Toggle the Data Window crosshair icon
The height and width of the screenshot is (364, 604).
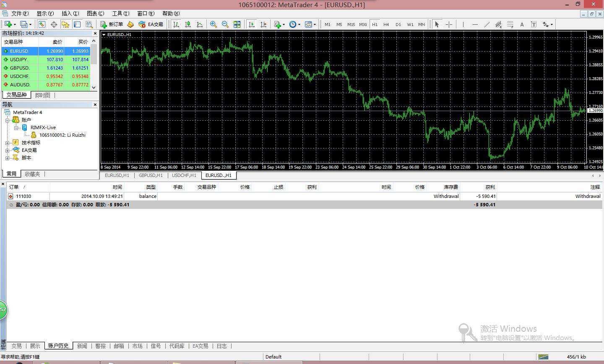point(54,24)
